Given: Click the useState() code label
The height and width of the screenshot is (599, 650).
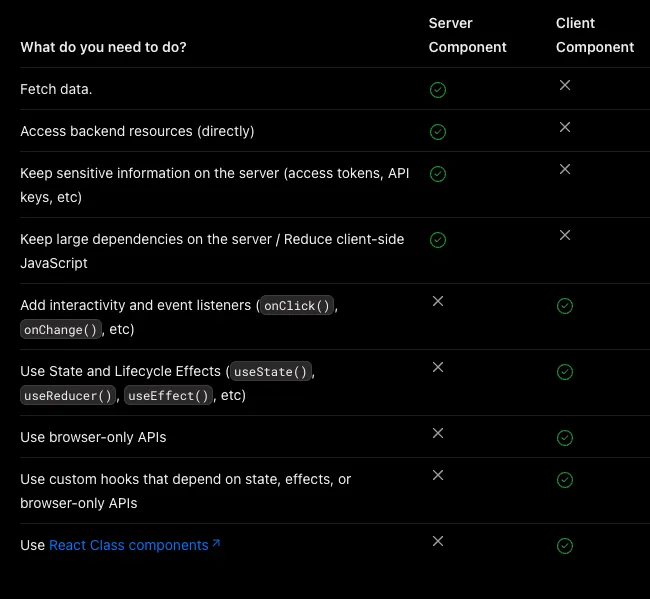Looking at the screenshot, I should click(271, 372).
